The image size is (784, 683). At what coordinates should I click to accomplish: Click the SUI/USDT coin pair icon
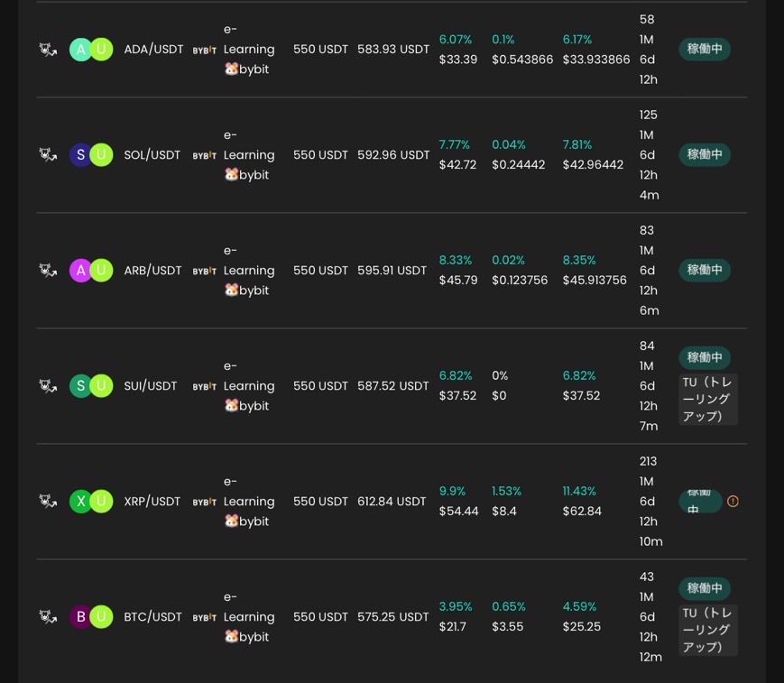91,386
